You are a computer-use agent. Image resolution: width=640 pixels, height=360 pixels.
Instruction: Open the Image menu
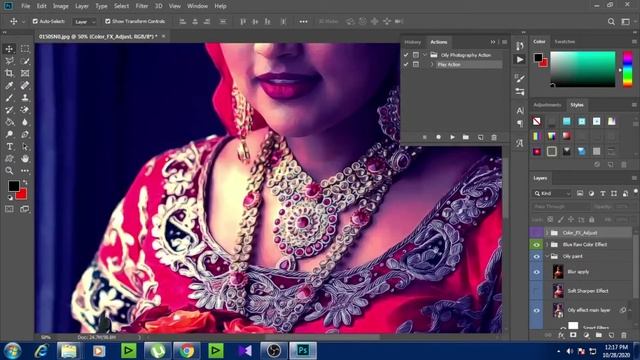click(60, 6)
